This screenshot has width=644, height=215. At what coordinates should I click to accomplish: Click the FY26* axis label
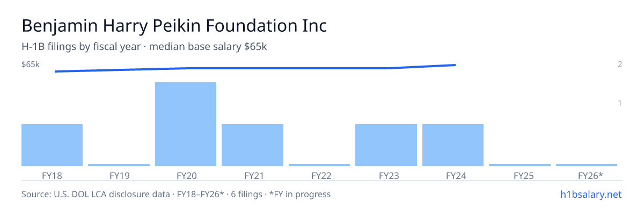pos(591,175)
